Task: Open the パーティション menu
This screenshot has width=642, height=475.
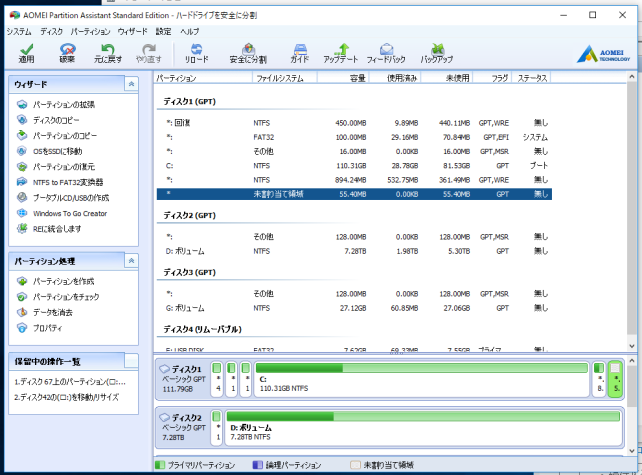Action: [90, 32]
